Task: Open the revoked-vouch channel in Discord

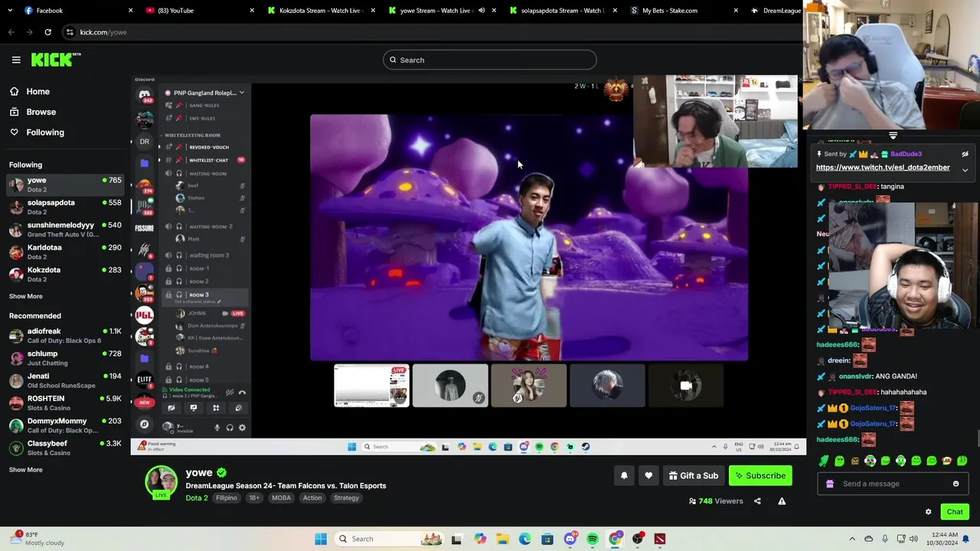Action: (x=203, y=147)
